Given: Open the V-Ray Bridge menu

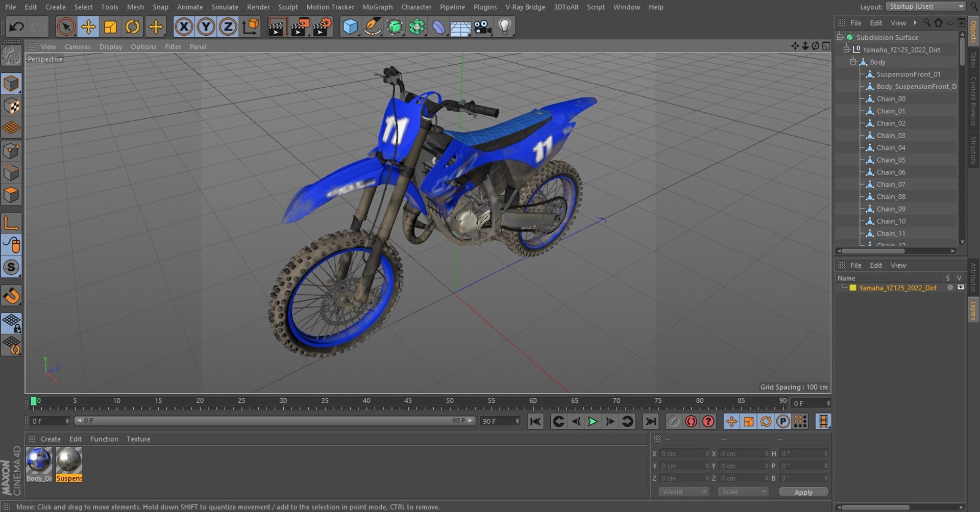Looking at the screenshot, I should tap(525, 7).
